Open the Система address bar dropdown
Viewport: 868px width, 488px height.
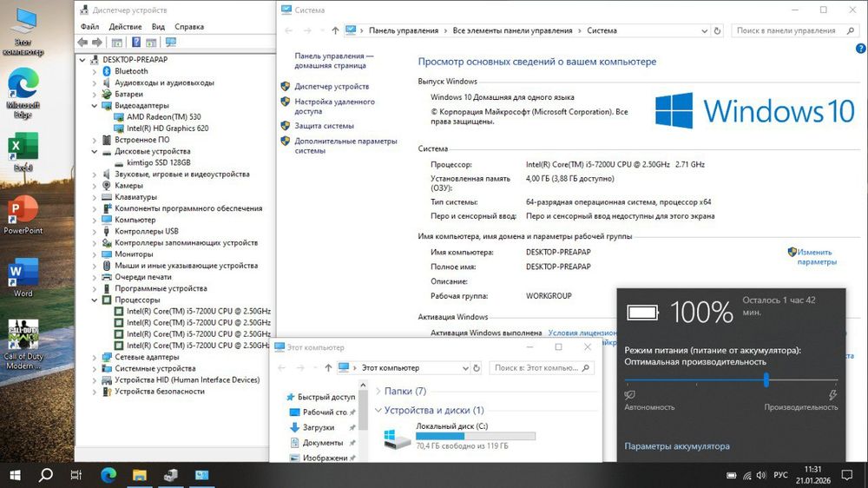tap(704, 31)
